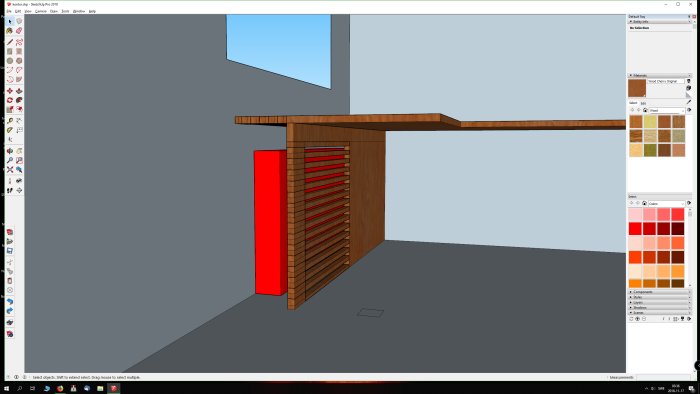Open File Explorer from the taskbar

[x=100, y=388]
